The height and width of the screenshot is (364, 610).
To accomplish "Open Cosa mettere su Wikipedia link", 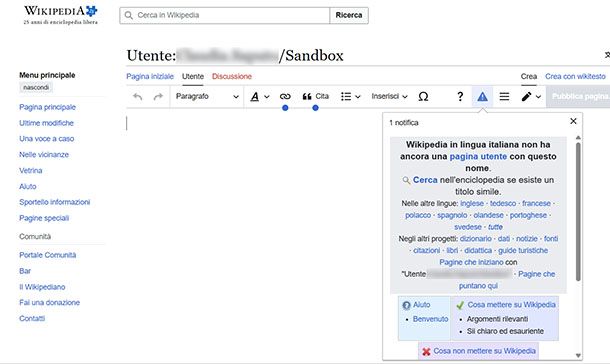I will [512, 304].
